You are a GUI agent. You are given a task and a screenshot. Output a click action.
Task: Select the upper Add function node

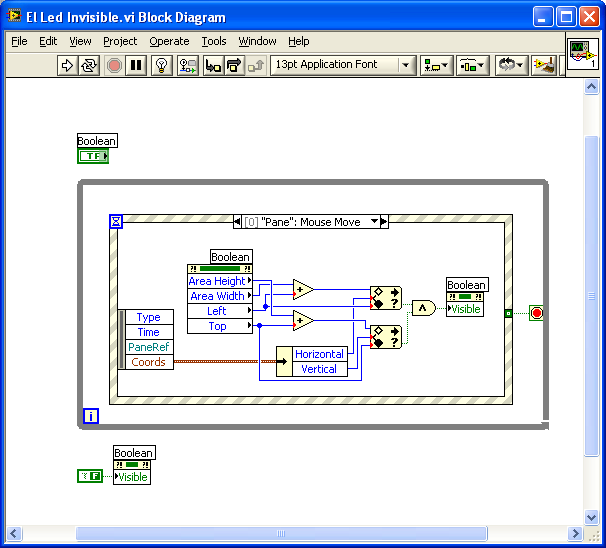[303, 289]
